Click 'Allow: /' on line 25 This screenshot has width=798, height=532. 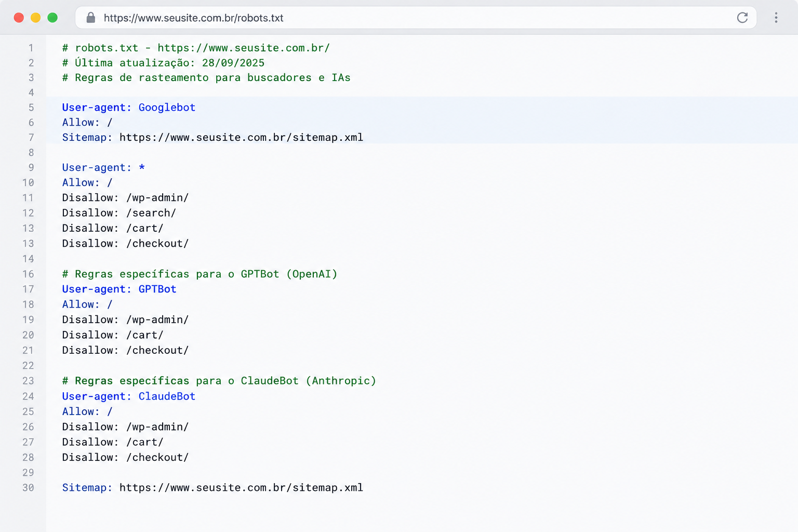click(x=87, y=411)
